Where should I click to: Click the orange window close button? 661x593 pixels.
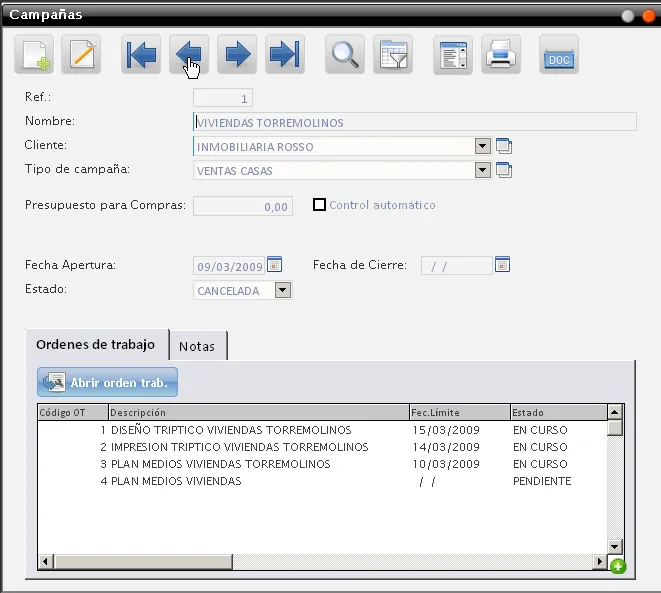tap(649, 16)
